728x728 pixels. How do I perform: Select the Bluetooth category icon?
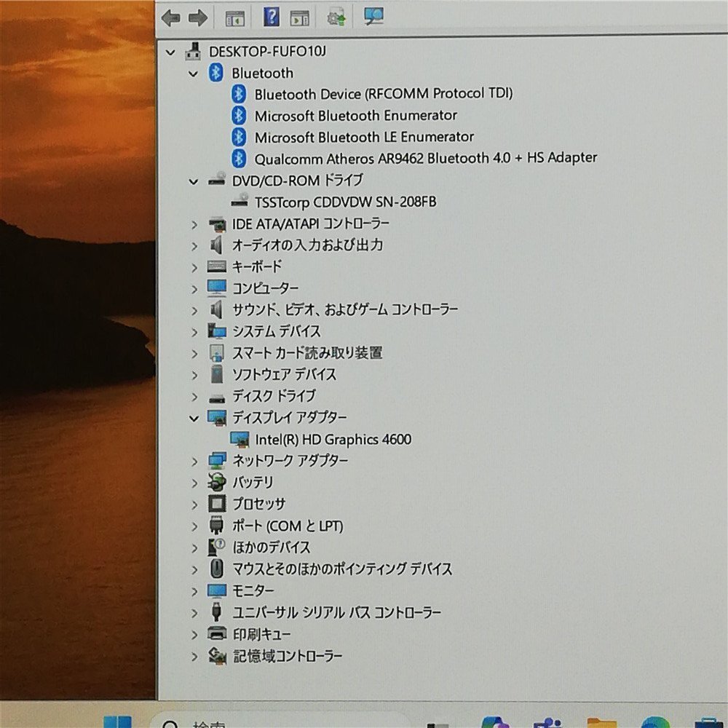[215, 73]
